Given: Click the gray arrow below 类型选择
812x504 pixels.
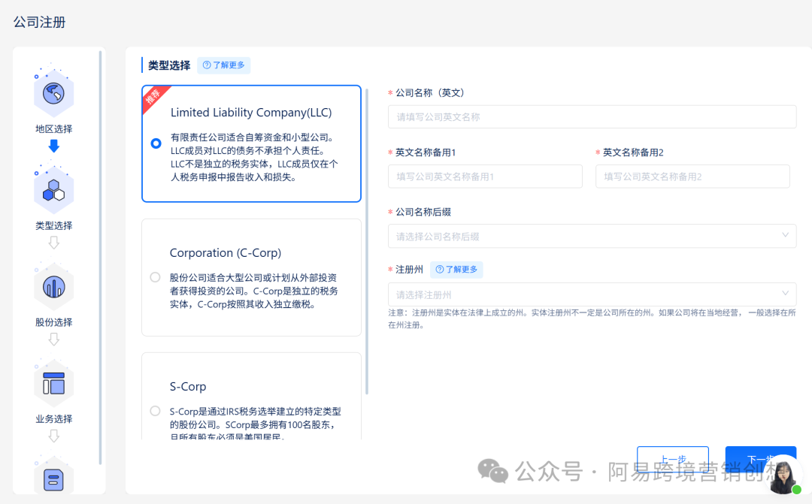Looking at the screenshot, I should [x=53, y=243].
